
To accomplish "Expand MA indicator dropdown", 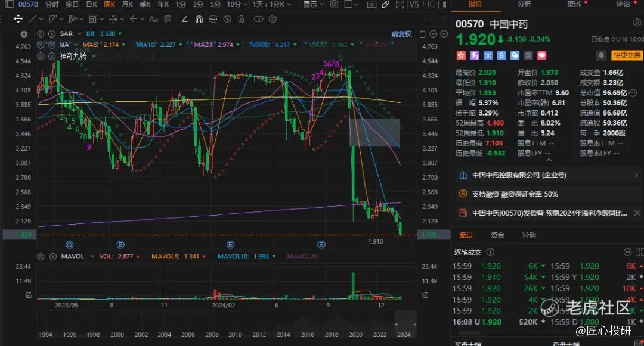I will [76, 45].
